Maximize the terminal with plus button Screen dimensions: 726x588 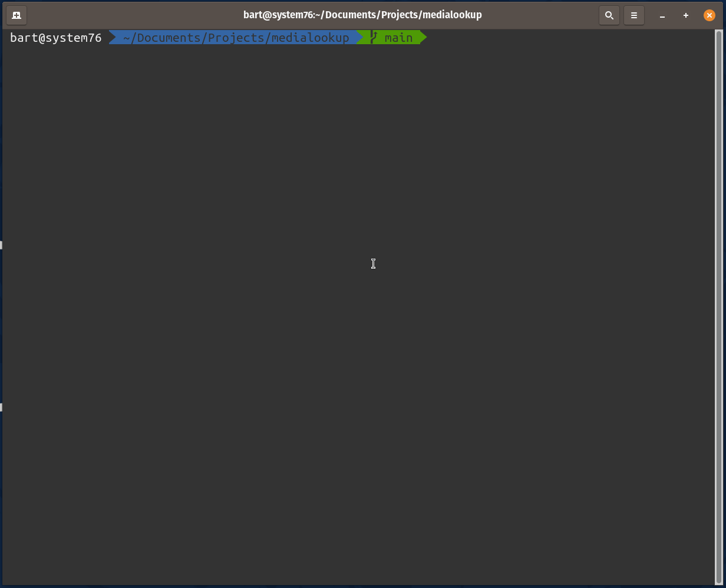click(x=686, y=15)
